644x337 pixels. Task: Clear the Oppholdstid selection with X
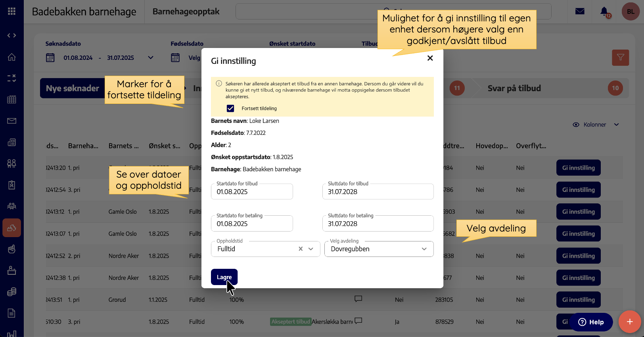(x=301, y=249)
